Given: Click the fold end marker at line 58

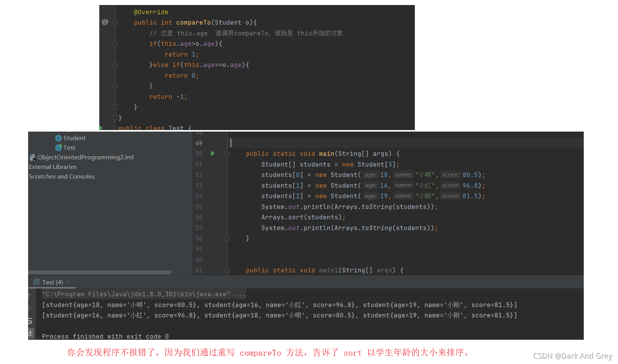Looking at the screenshot, I should (227, 239).
